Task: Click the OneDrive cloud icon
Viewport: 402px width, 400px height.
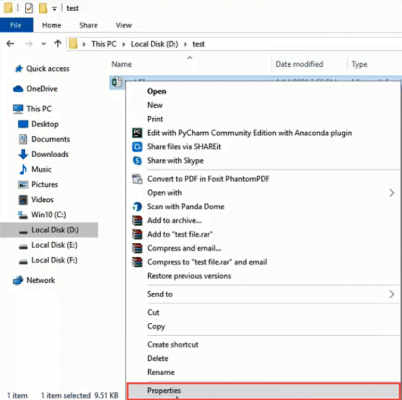Action: pyautogui.click(x=18, y=89)
